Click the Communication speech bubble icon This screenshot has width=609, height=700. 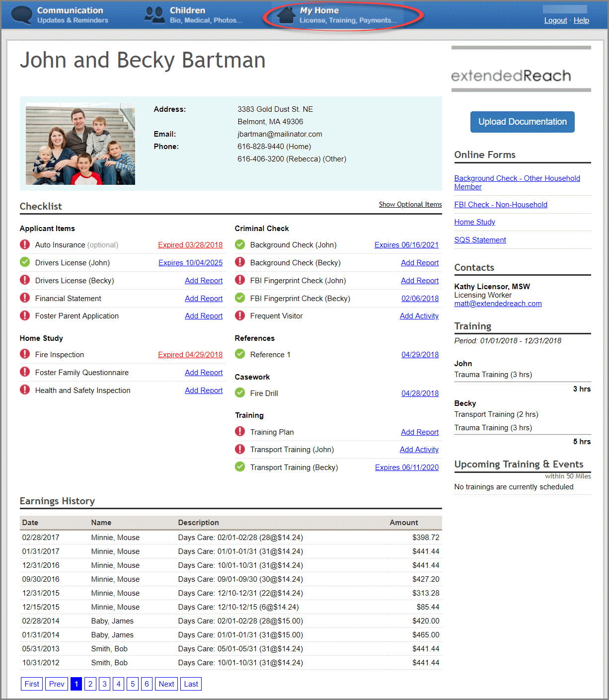[x=22, y=15]
